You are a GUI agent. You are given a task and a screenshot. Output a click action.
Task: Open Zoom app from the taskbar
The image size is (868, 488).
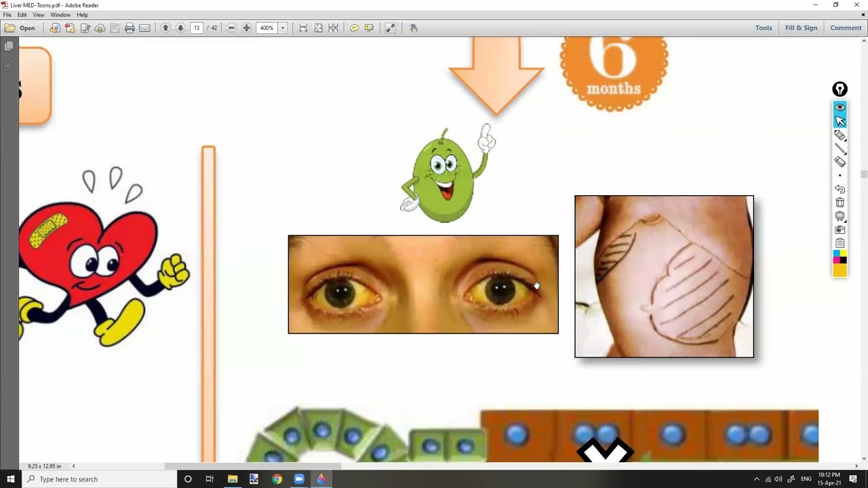(x=299, y=479)
